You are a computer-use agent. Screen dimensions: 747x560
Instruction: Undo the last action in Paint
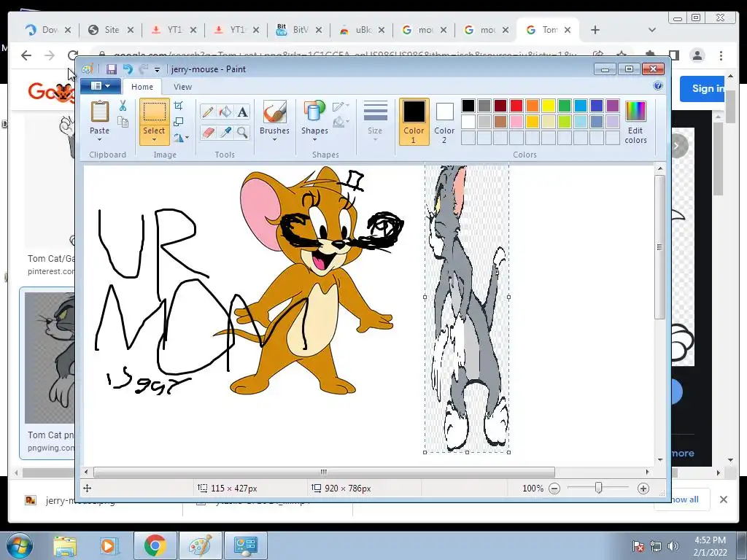click(x=128, y=69)
